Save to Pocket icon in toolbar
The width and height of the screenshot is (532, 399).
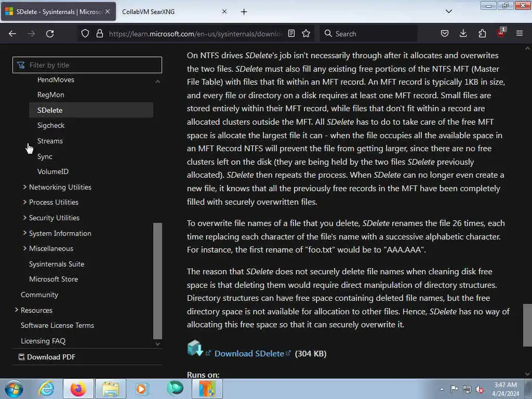click(x=445, y=34)
